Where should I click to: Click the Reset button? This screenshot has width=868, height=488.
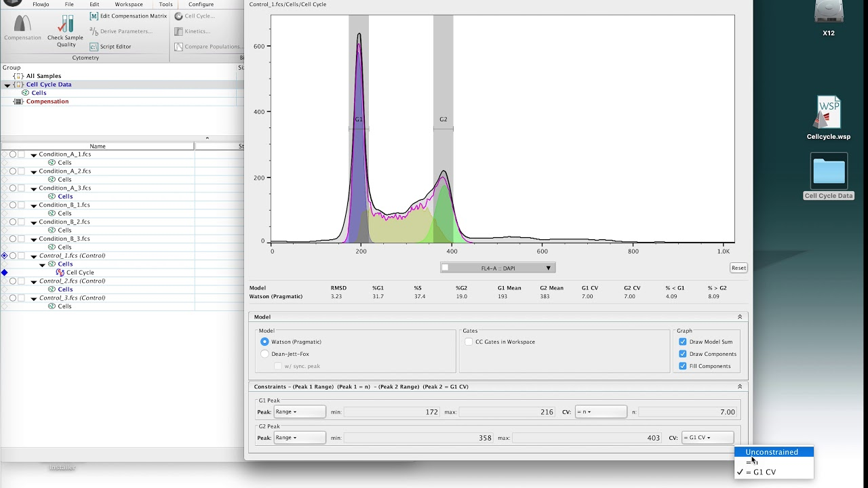tap(738, 268)
